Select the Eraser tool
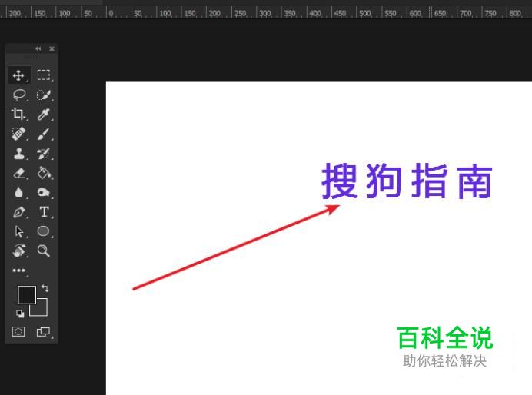This screenshot has width=532, height=395. click(x=19, y=173)
